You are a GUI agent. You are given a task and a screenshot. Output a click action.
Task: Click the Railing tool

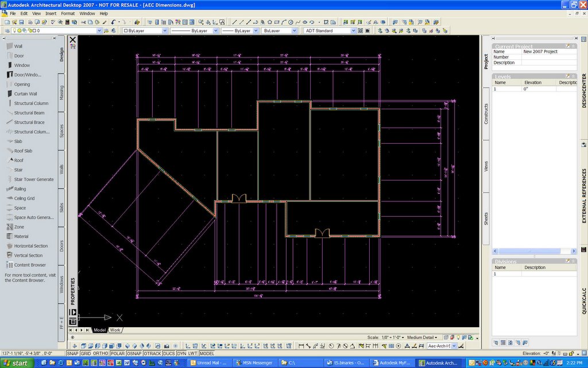click(x=20, y=189)
